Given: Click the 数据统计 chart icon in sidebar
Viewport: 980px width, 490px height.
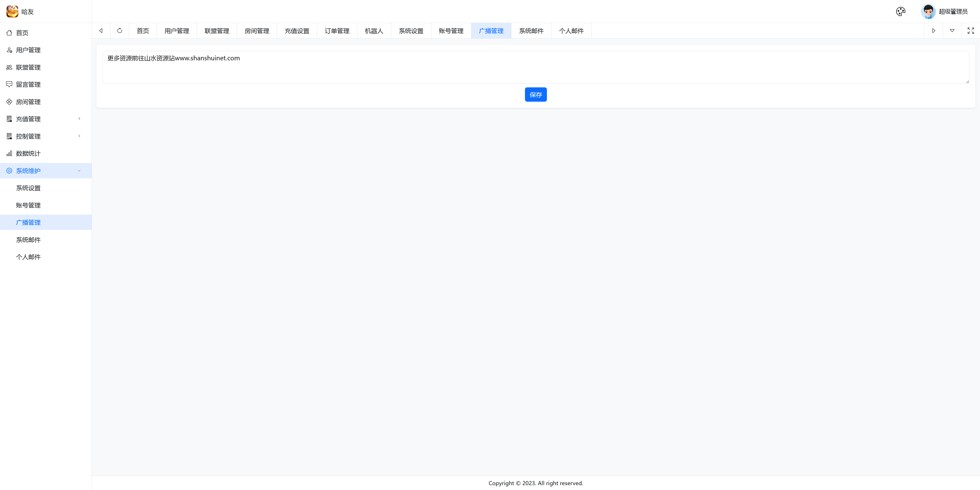Looking at the screenshot, I should 9,154.
